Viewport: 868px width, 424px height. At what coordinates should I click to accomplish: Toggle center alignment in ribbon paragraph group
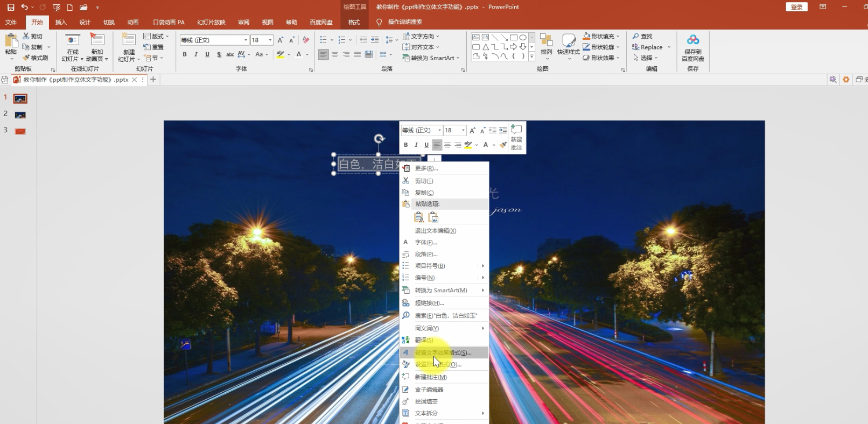pos(334,54)
